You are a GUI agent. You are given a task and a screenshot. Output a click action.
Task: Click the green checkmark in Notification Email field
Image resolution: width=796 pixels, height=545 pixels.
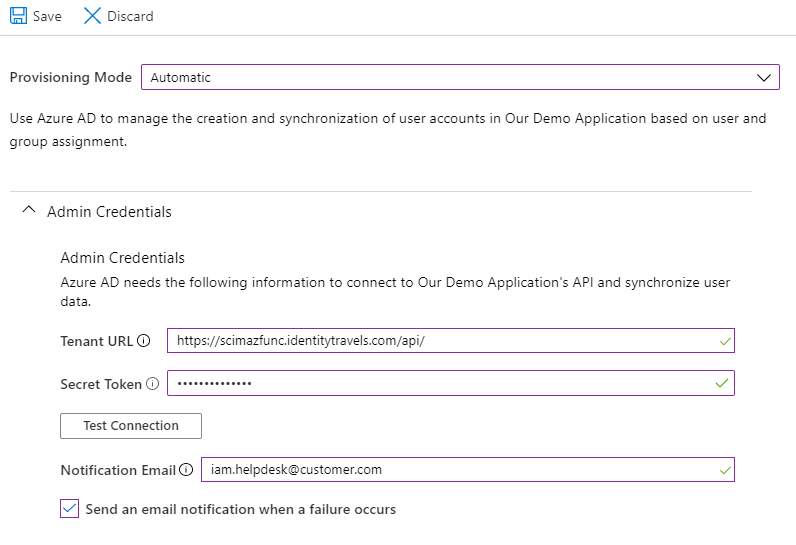tap(725, 470)
